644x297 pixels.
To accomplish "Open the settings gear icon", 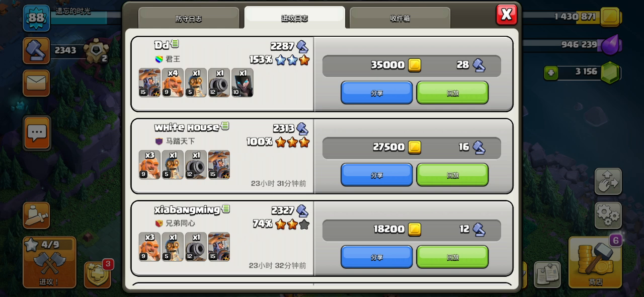I will click(608, 215).
